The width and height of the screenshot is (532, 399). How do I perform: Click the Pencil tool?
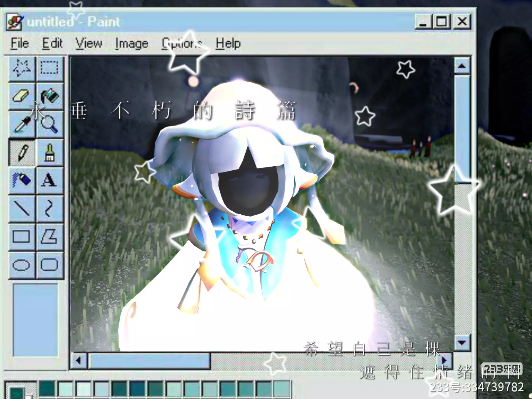click(22, 152)
